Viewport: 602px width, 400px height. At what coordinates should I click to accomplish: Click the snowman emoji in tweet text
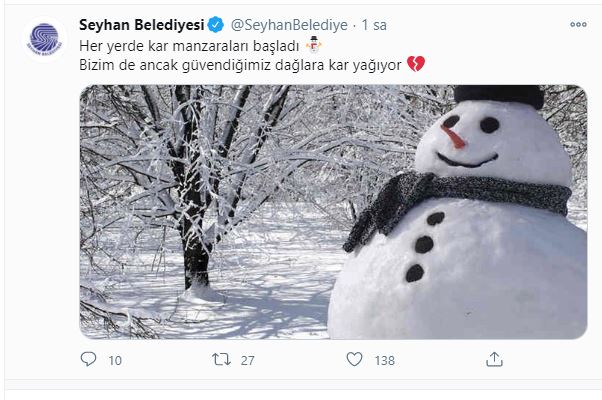314,45
